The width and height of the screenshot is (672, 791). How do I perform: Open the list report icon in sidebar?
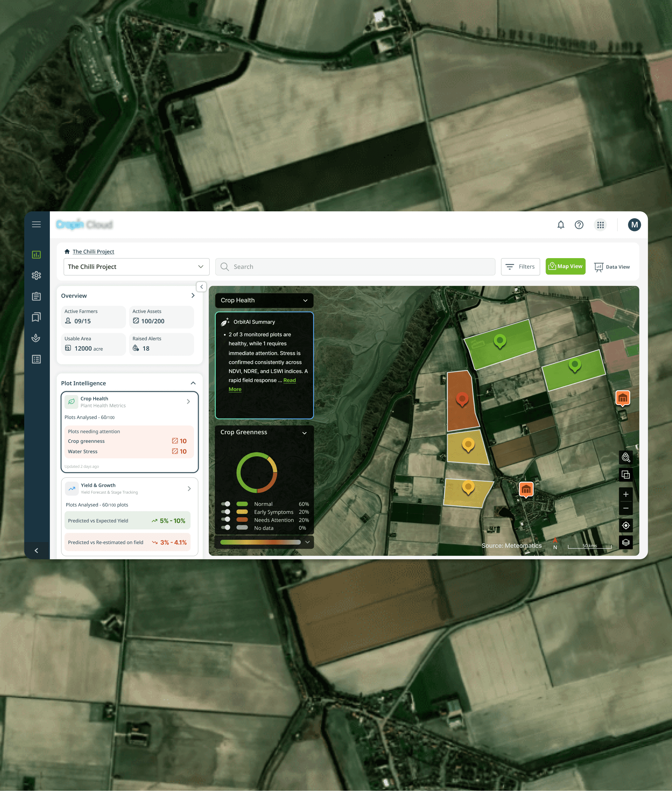36,359
